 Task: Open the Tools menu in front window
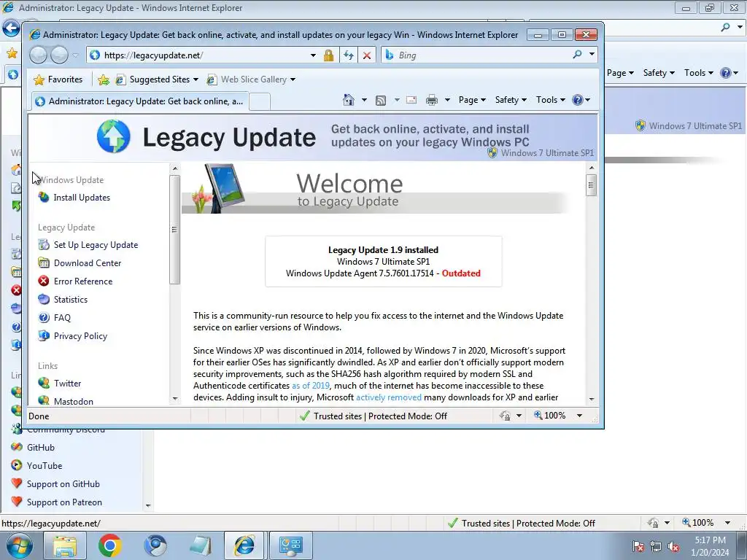[x=550, y=100]
